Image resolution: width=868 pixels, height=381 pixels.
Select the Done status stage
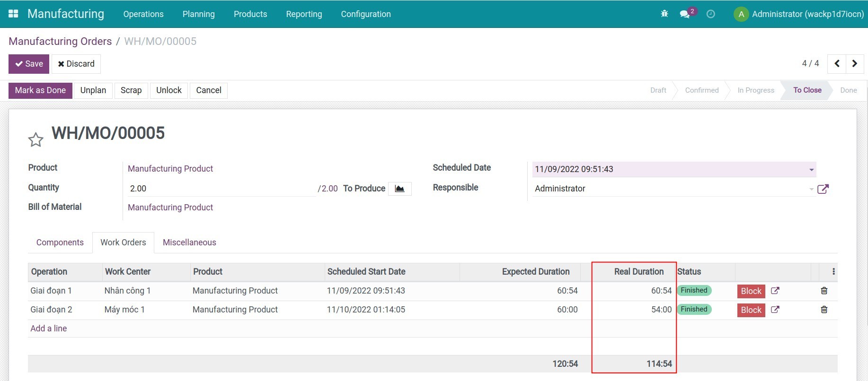pos(848,90)
